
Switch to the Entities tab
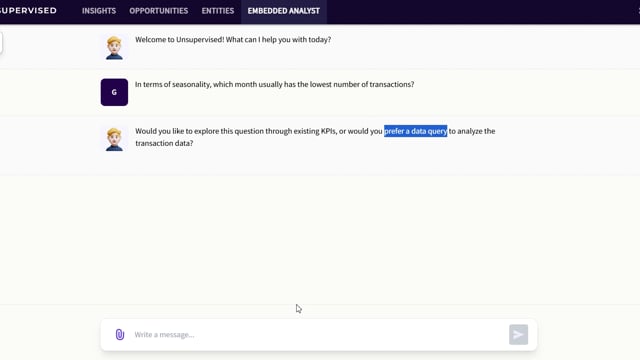pos(218,11)
